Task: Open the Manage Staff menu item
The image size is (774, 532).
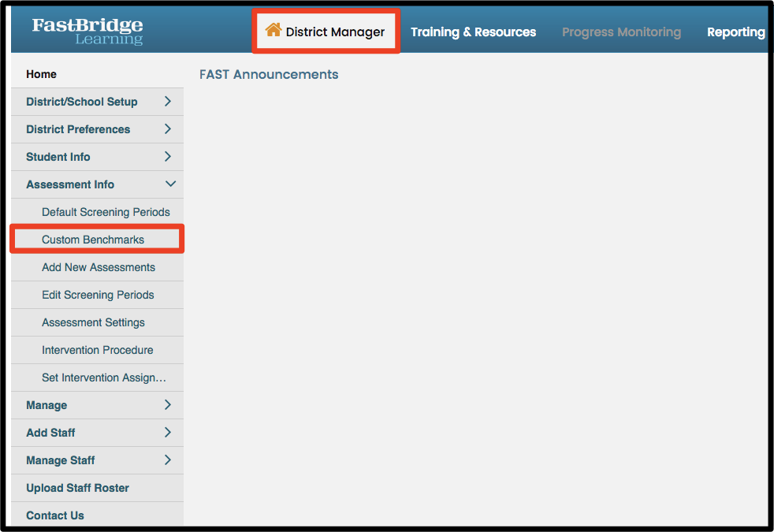Action: [x=97, y=461]
